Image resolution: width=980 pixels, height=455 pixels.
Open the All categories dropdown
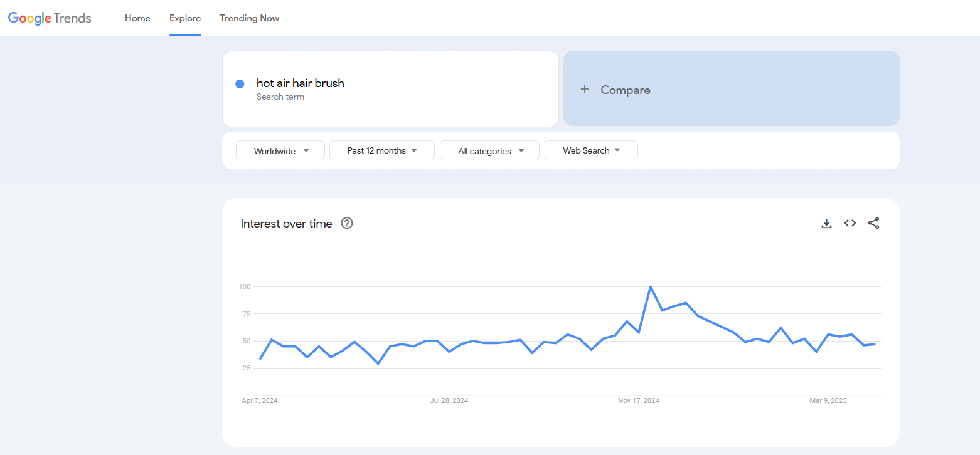click(489, 151)
